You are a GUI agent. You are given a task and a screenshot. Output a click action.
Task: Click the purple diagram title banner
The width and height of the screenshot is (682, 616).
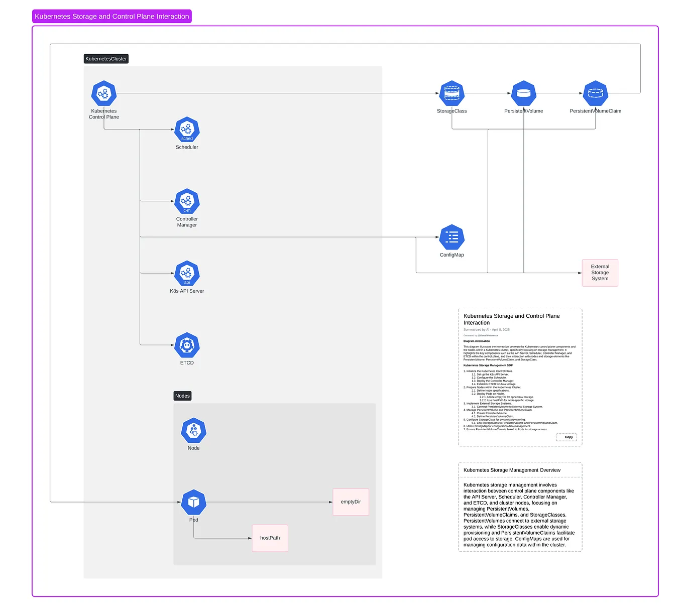pyautogui.click(x=111, y=16)
